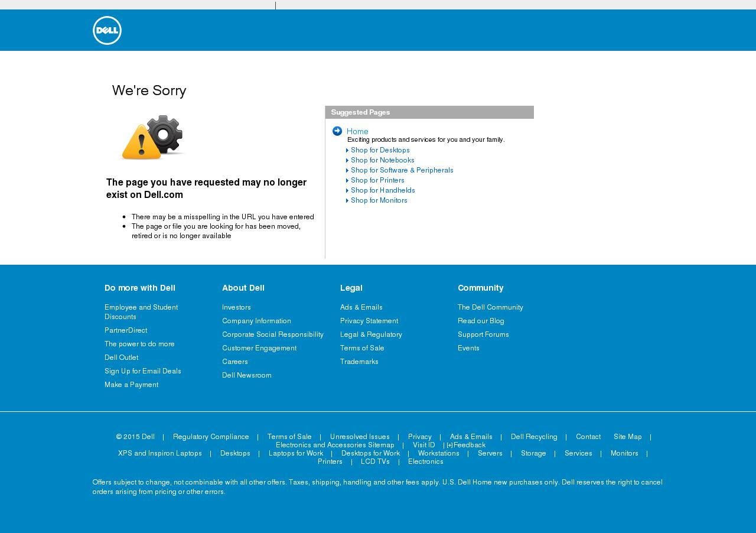The image size is (756, 533).
Task: Go to Customer Engagement
Action: pyautogui.click(x=259, y=348)
